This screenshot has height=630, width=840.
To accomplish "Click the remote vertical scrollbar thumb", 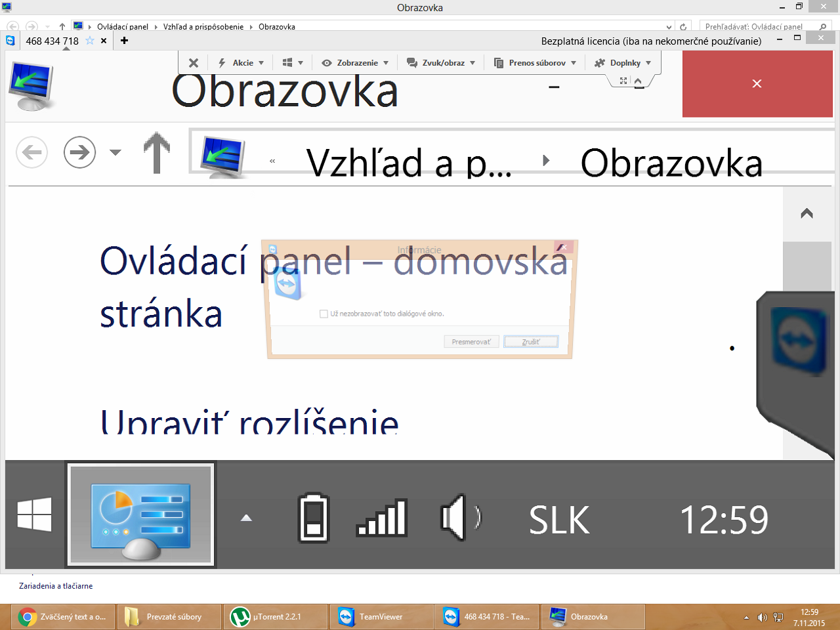I will pyautogui.click(x=807, y=268).
